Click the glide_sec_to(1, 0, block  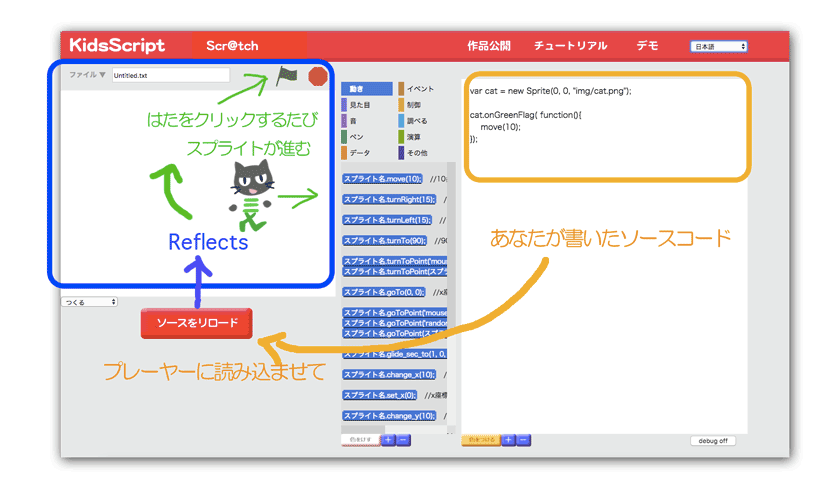pyautogui.click(x=394, y=354)
